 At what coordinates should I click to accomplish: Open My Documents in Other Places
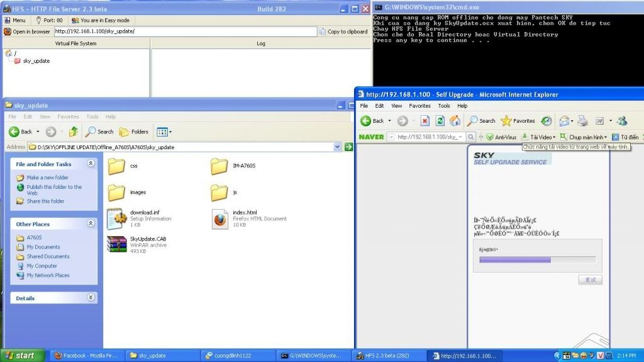(x=43, y=247)
